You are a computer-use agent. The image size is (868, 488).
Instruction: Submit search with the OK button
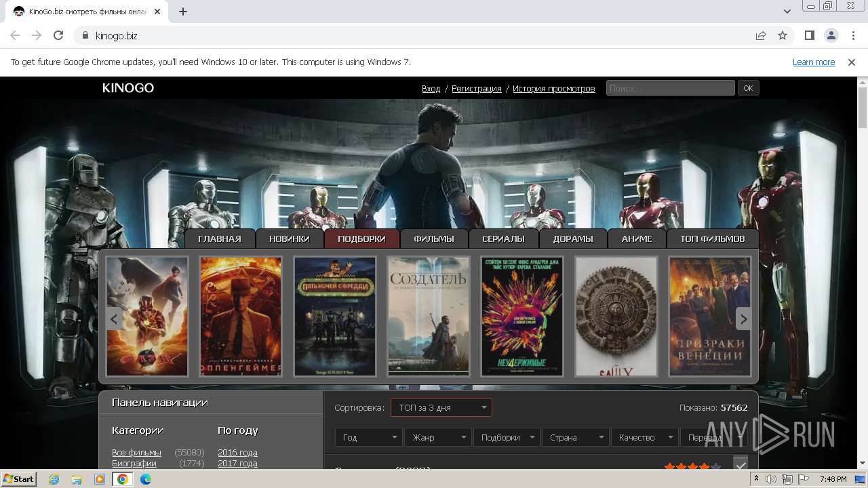(x=748, y=88)
